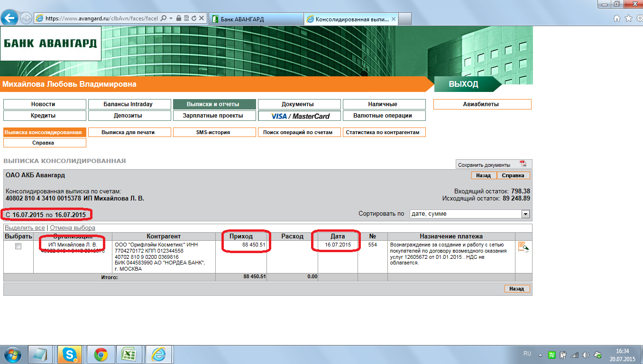Switch to Выписка для печати tab

point(129,132)
